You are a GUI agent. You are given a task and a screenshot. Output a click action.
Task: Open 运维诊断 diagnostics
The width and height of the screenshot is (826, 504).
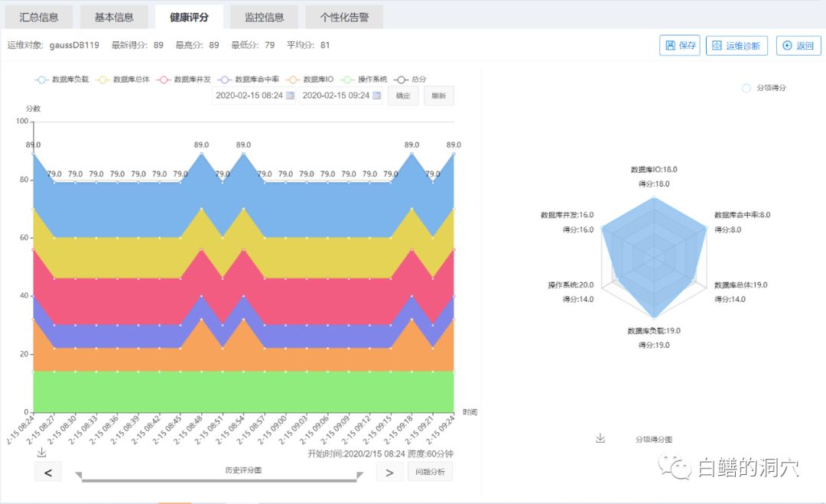point(737,45)
